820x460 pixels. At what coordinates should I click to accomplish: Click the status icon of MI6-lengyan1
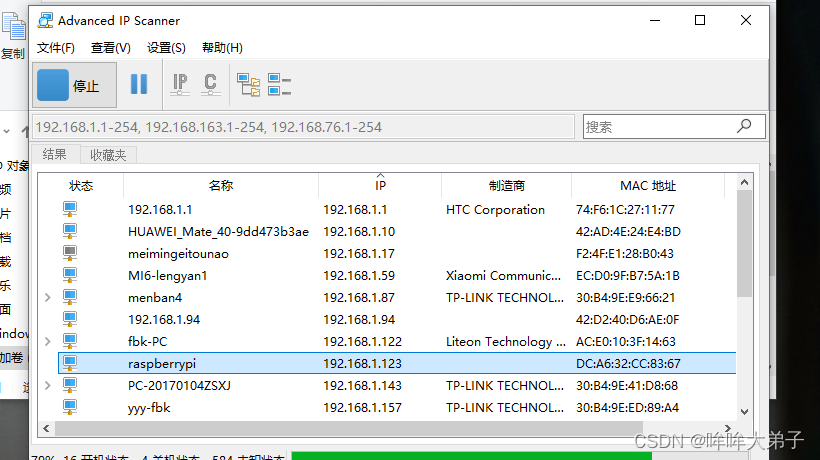click(x=70, y=275)
